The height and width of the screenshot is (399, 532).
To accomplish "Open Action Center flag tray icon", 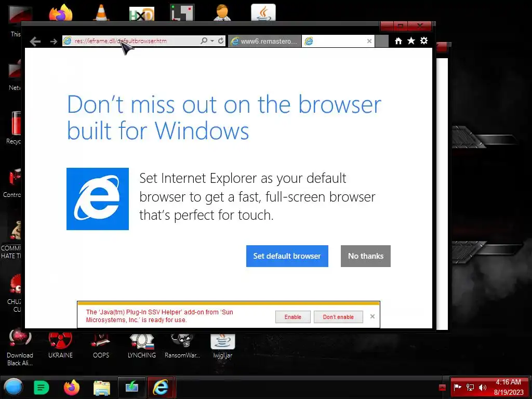I will [x=457, y=387].
